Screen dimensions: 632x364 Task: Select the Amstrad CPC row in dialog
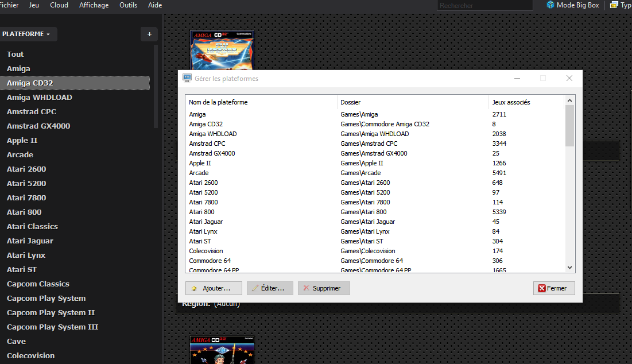click(x=375, y=144)
